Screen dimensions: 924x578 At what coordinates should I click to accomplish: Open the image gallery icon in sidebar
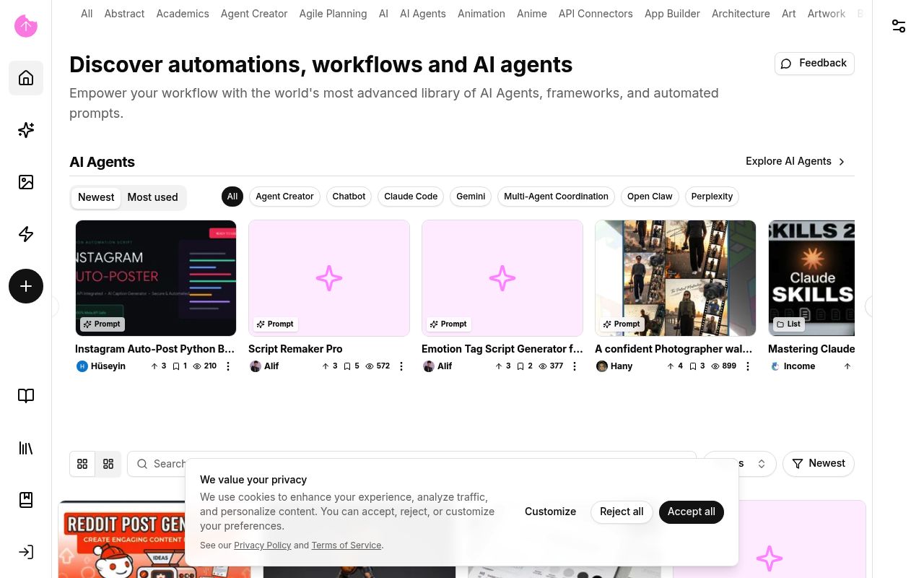(26, 182)
